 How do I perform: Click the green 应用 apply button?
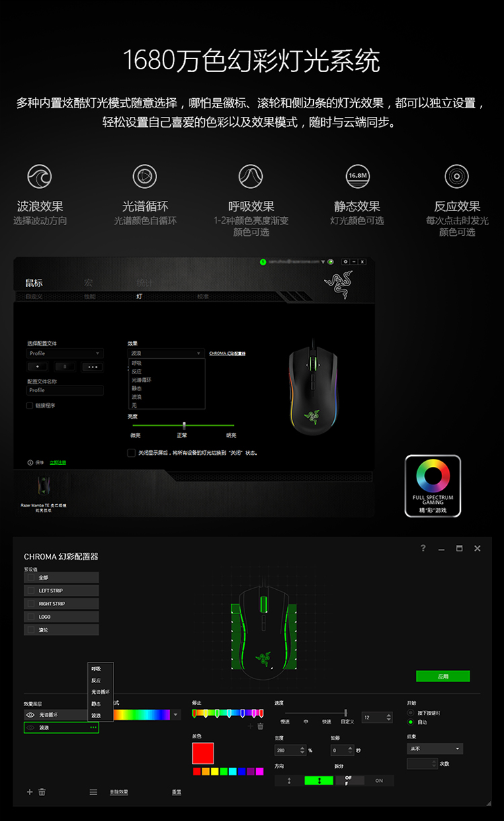pyautogui.click(x=443, y=677)
